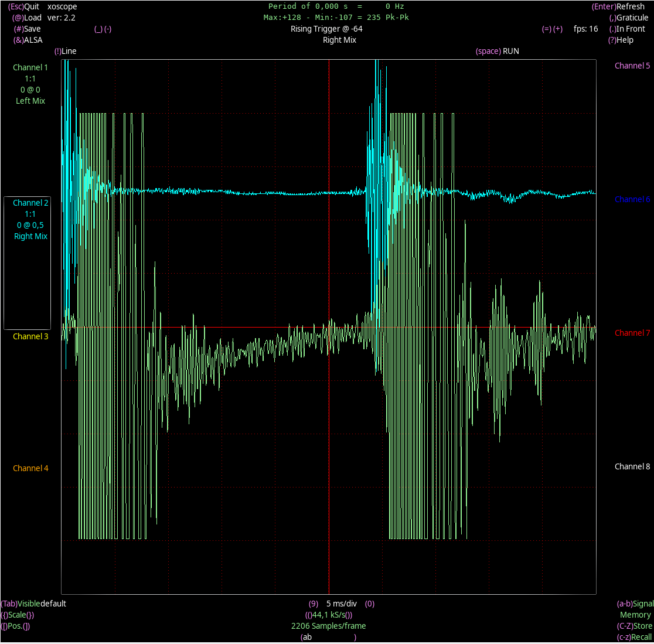Click (0) to speed up the time base
This screenshot has width=654, height=644.
pos(370,604)
